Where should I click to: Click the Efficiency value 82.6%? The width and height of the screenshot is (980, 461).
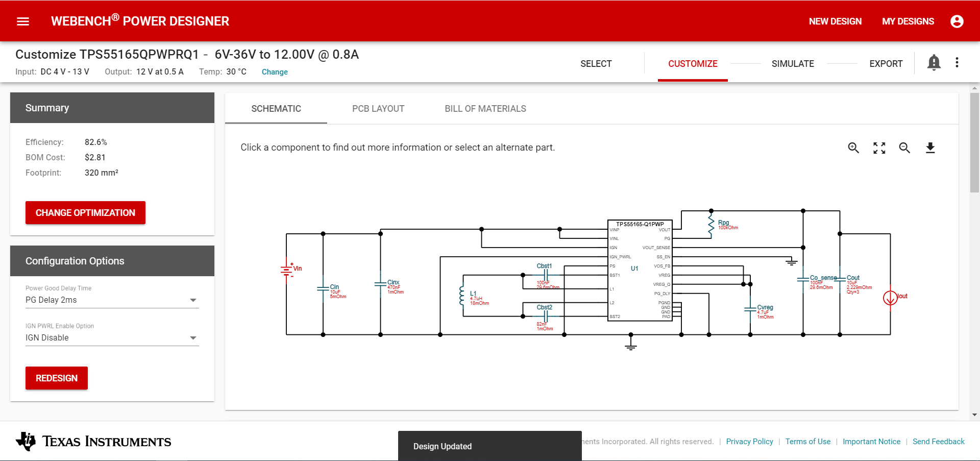(96, 142)
